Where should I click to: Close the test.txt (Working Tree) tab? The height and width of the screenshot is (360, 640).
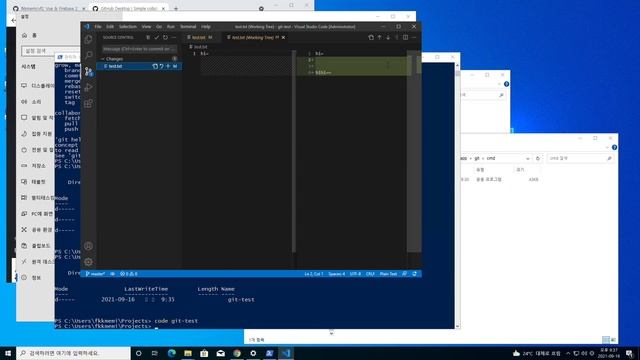tap(283, 38)
